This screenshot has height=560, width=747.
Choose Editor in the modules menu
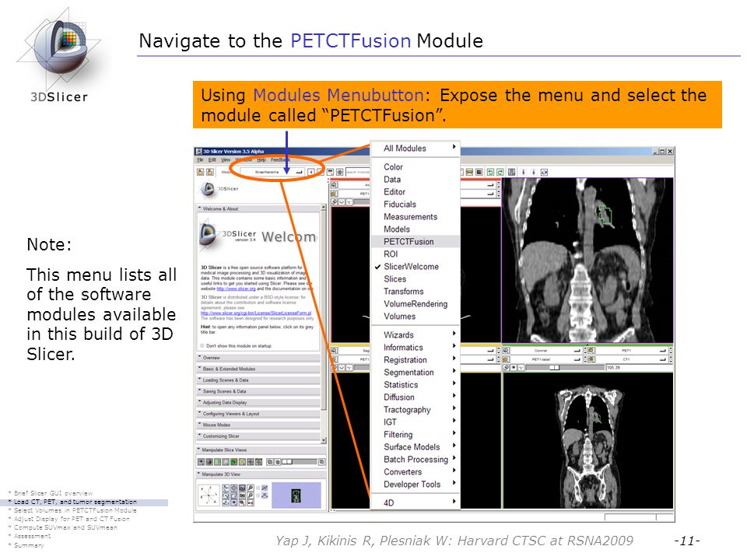point(415,192)
